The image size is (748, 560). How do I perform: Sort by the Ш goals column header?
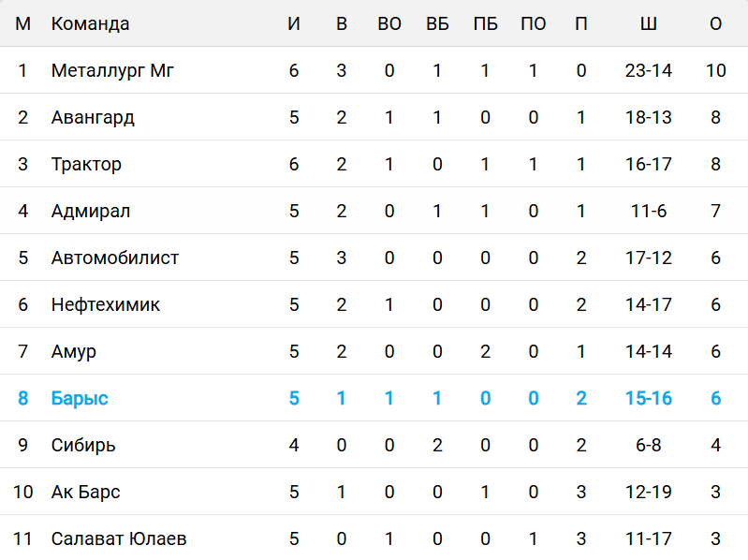coord(648,23)
